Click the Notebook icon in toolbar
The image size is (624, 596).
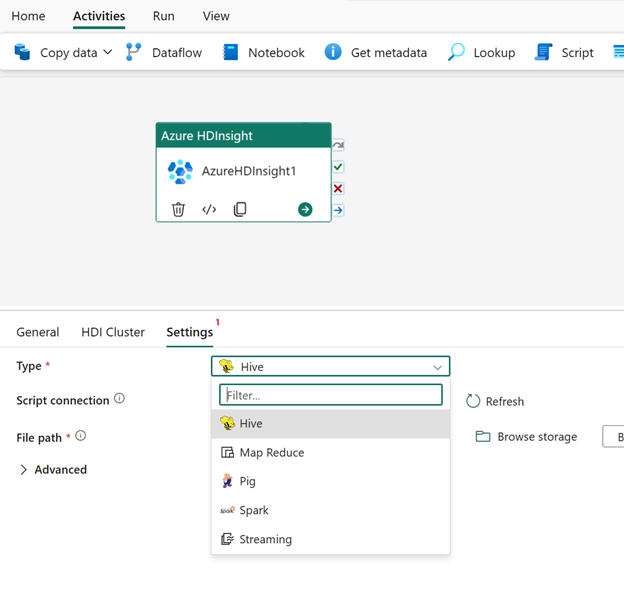tap(230, 52)
